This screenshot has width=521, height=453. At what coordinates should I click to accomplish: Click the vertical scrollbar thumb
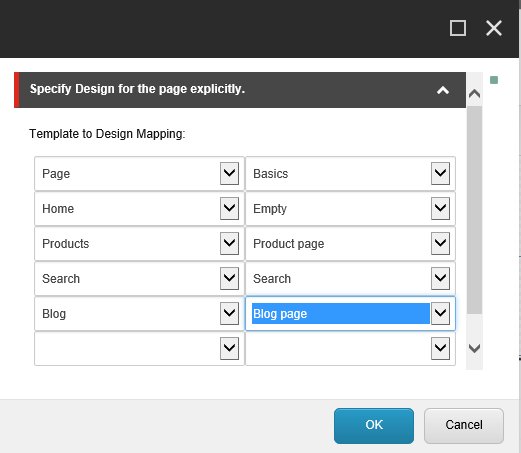[474, 210]
